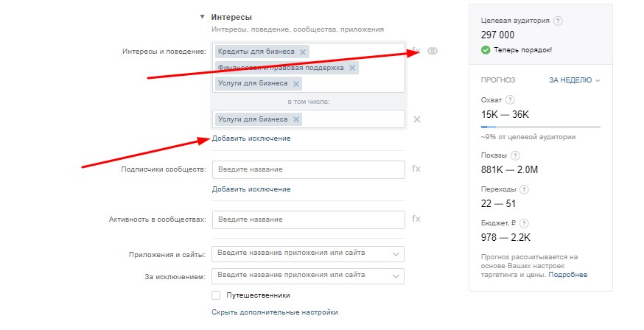Enable the Путешественники checkbox

(216, 295)
